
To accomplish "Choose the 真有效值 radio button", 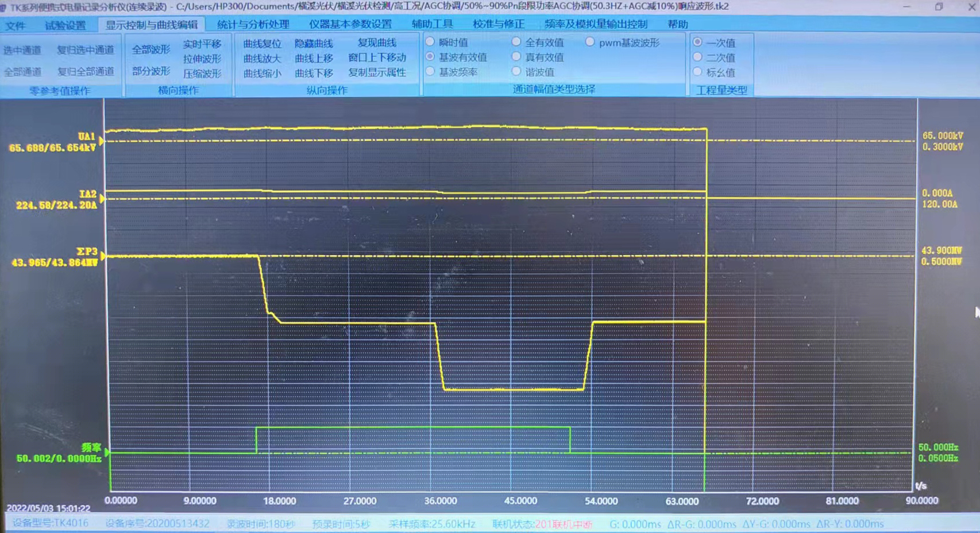I will (x=516, y=56).
